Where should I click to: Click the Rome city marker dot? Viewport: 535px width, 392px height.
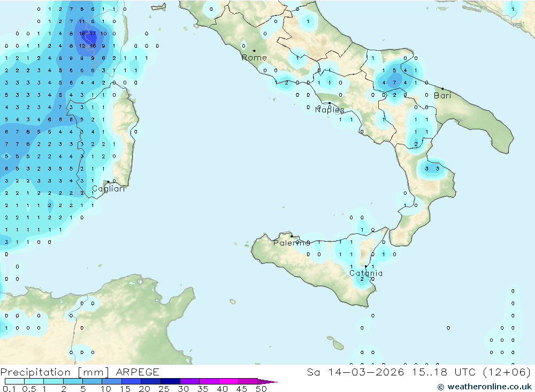click(x=254, y=50)
